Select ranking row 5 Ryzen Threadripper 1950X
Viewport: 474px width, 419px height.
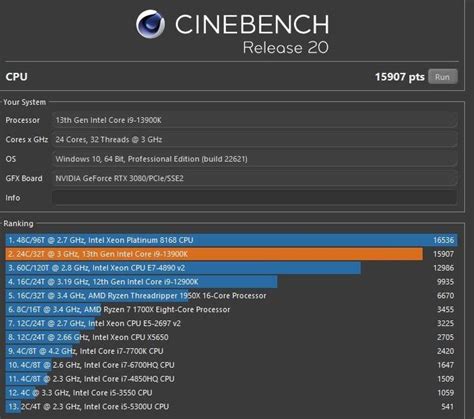click(x=231, y=296)
